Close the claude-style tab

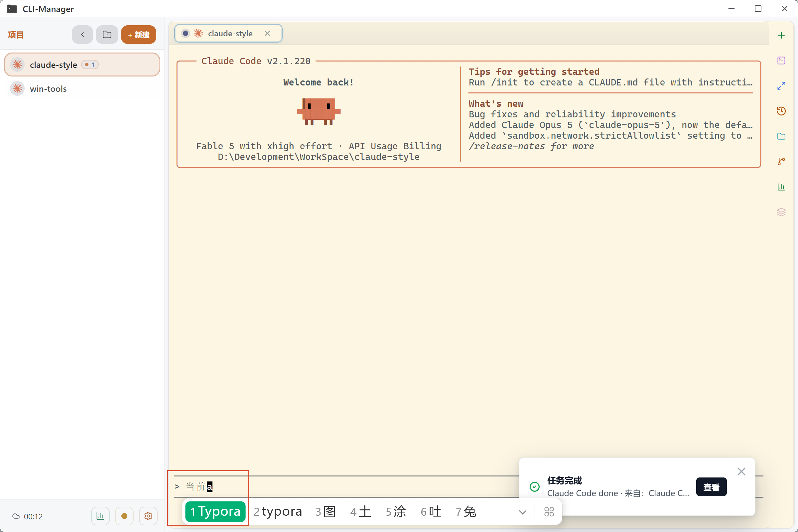click(x=267, y=33)
